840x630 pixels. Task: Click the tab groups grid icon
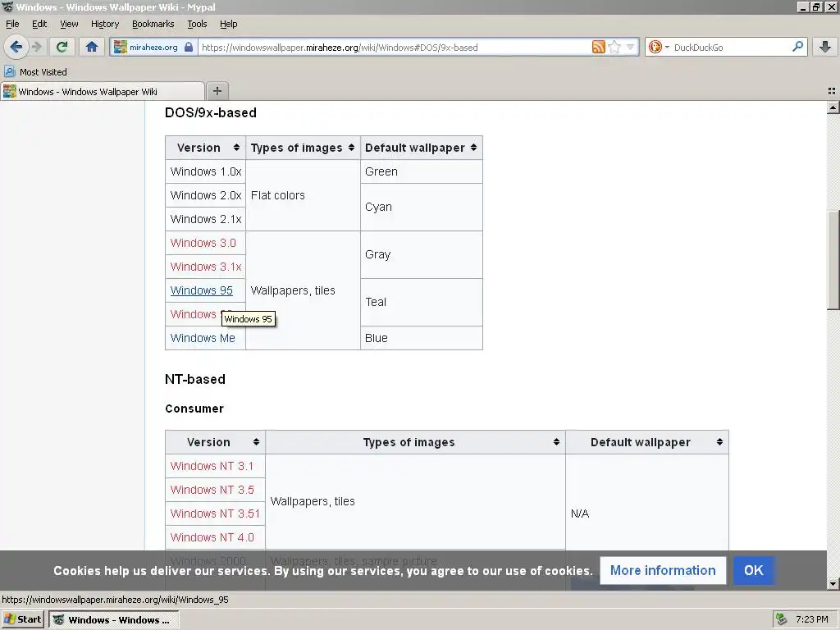click(x=832, y=91)
